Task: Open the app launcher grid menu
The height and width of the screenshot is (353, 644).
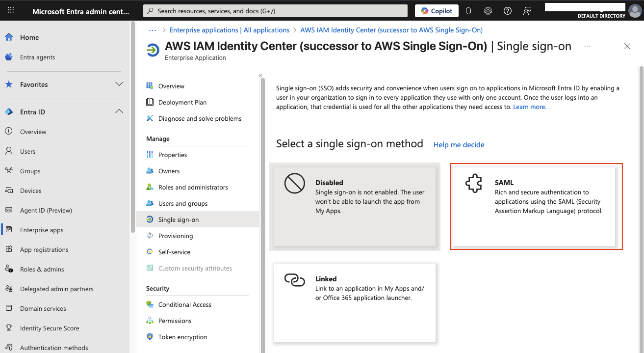Action: coord(10,10)
